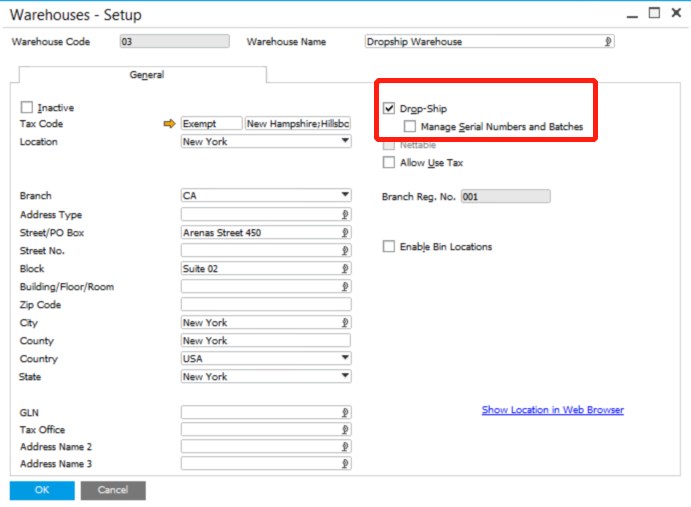Check Enable Bin Locations option
Screen dimensions: 691x507
[x=389, y=247]
